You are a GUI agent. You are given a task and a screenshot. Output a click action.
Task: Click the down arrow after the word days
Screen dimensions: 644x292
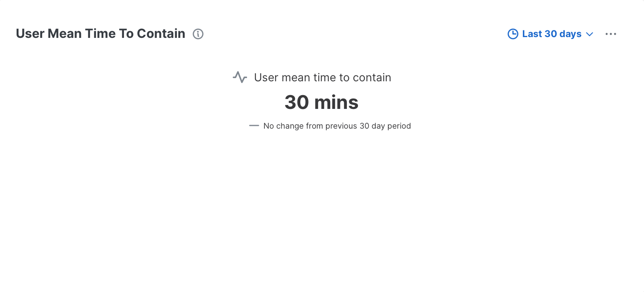pos(590,34)
